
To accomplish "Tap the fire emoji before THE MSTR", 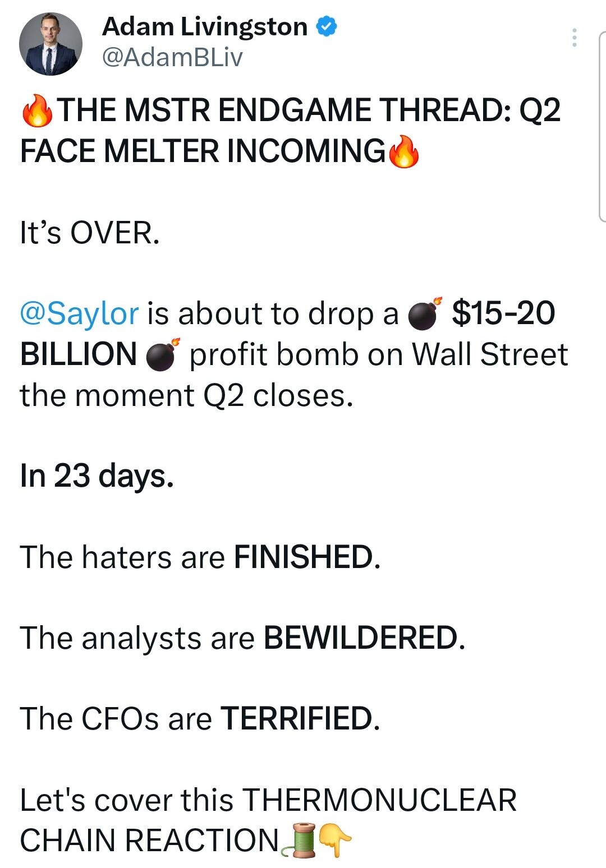I will 38,110.
